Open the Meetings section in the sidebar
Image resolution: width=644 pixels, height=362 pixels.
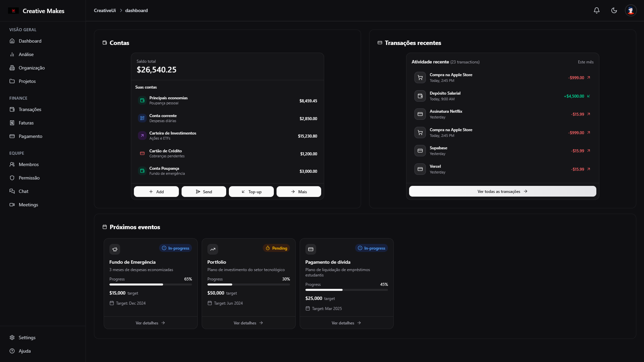click(x=28, y=205)
